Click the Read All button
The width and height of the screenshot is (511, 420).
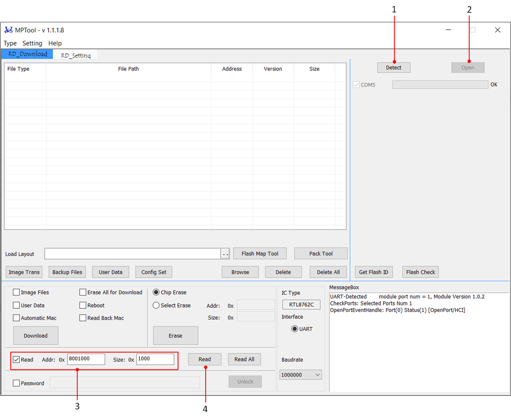[x=244, y=359]
